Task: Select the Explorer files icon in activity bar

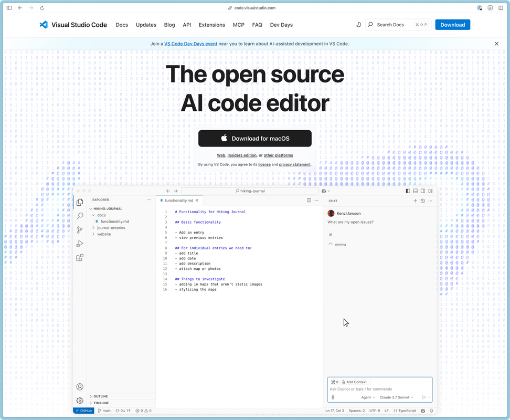Action: (80, 202)
